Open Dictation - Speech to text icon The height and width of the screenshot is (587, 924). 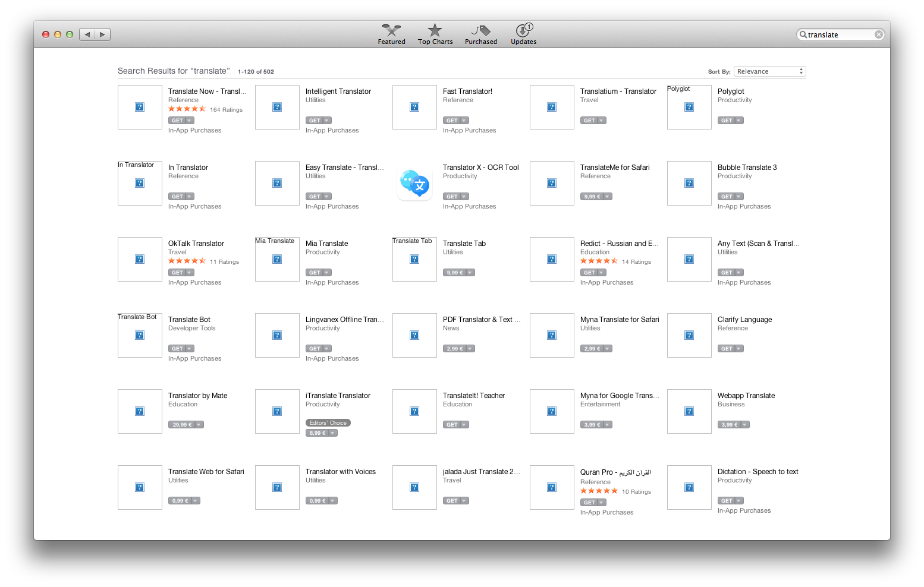click(x=689, y=487)
